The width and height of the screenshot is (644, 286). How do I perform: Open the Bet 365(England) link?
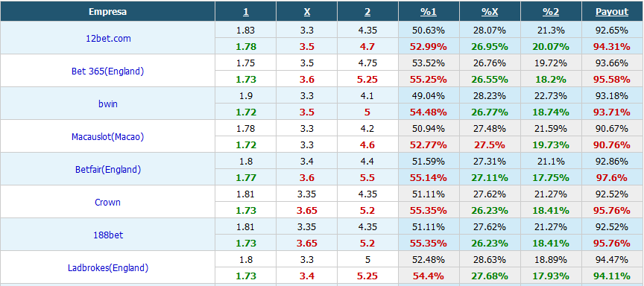[107, 71]
